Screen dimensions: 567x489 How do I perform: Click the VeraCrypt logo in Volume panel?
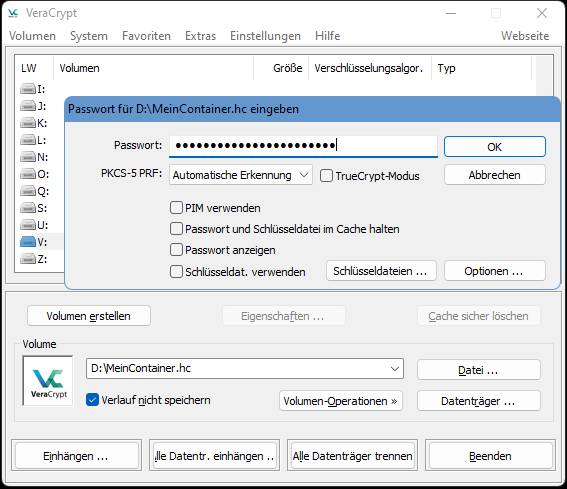(48, 381)
